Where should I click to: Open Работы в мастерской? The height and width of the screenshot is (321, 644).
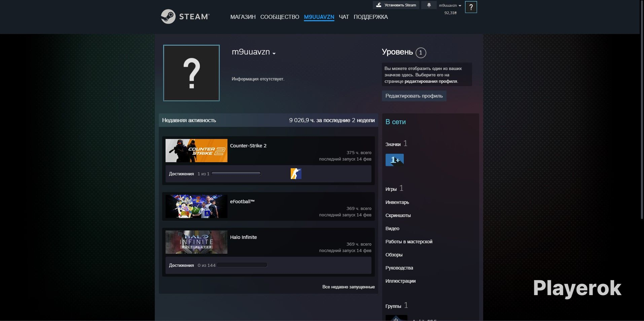pos(409,242)
